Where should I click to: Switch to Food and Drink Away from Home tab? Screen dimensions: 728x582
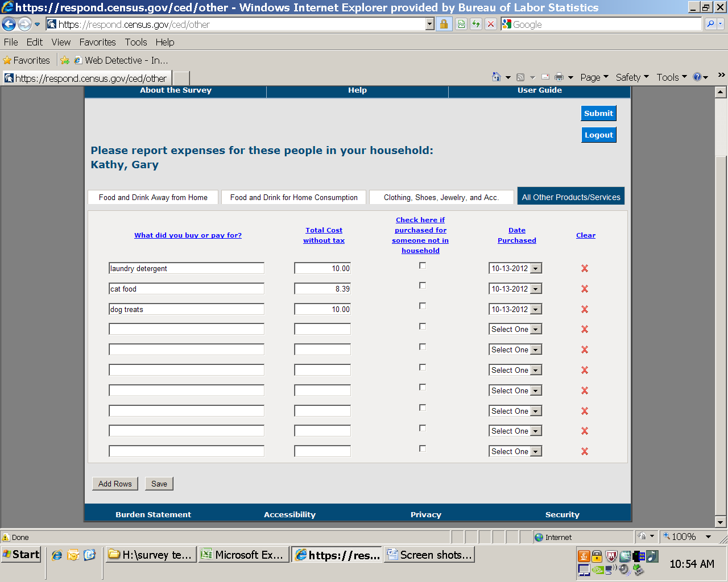pos(153,197)
